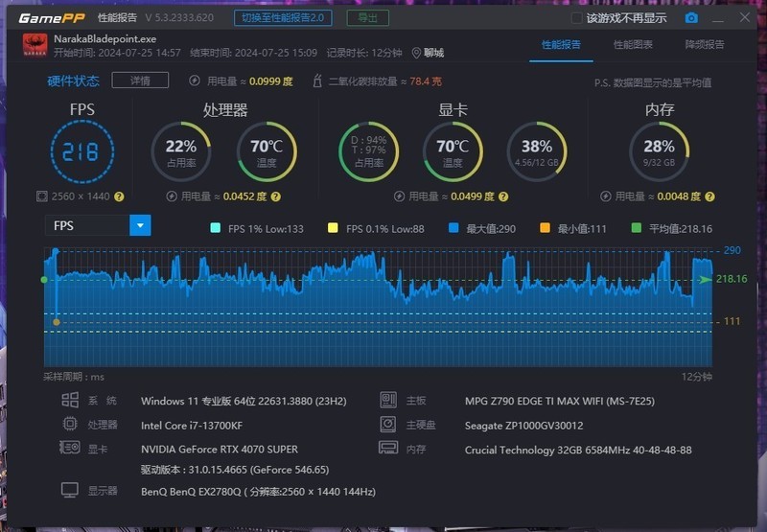The width and height of the screenshot is (767, 532).
Task: Click the resolution icon next to 2560 × 1440
Action: [x=42, y=197]
